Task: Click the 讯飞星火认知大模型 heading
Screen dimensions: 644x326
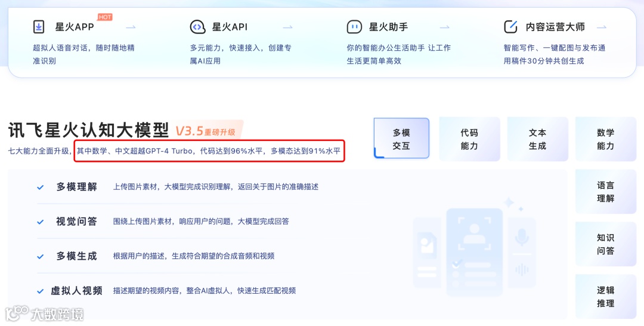Action: coord(88,131)
